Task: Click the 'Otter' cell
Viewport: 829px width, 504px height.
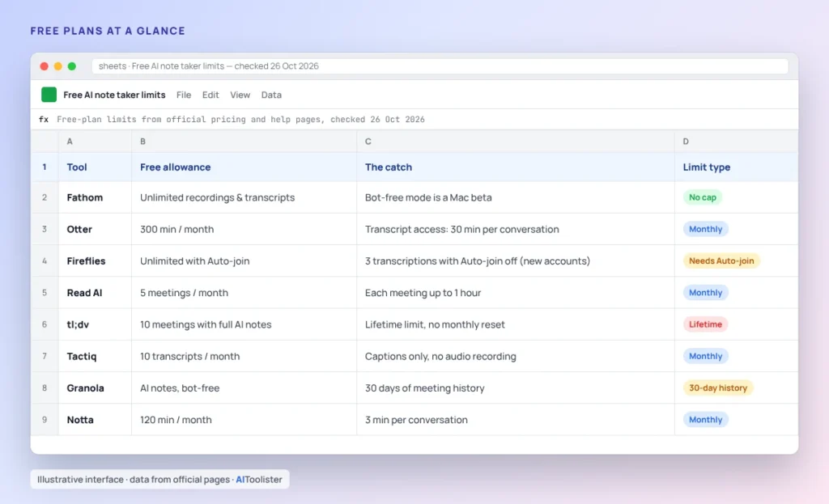Action: [96, 229]
